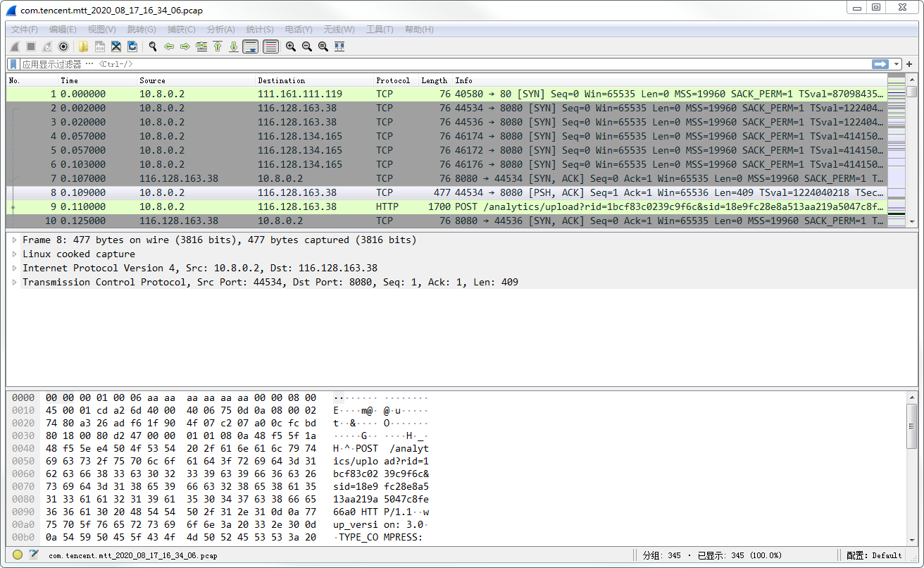Jump to last packet icon

234,47
